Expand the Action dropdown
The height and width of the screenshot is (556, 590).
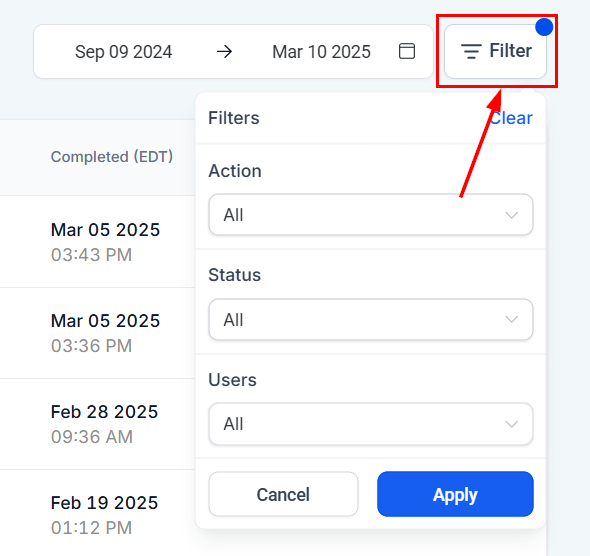pos(371,215)
